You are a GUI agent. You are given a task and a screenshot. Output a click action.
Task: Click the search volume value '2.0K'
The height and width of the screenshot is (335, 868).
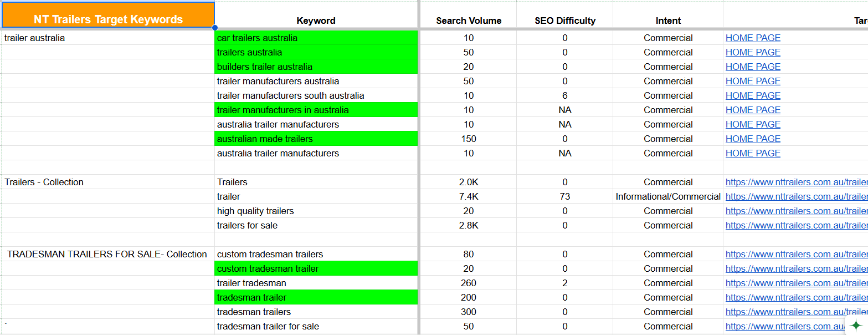469,182
